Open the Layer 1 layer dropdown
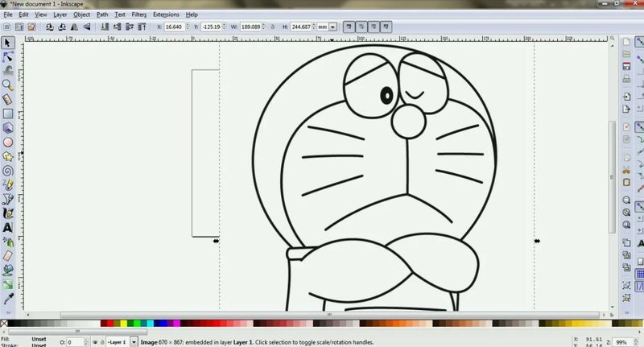 click(x=134, y=342)
